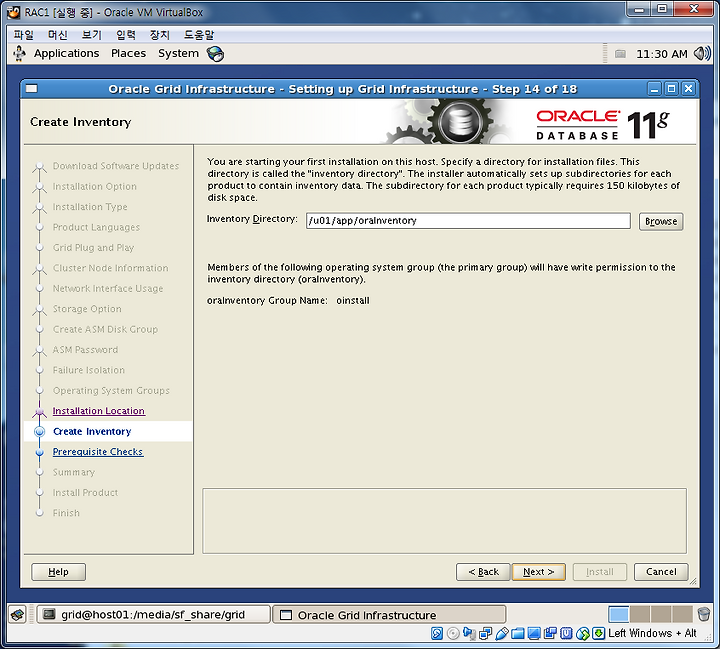Click the oinstall group name value

coord(353,301)
